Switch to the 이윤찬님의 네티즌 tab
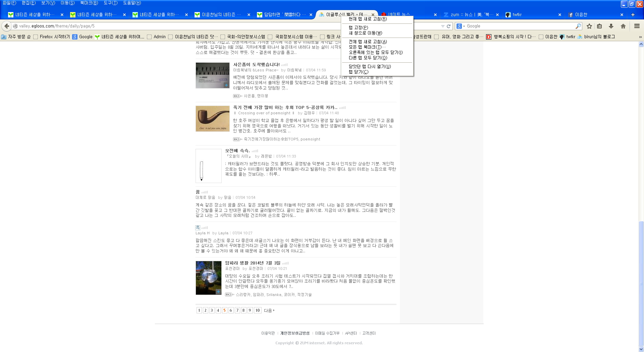The image size is (644, 352). (221, 15)
